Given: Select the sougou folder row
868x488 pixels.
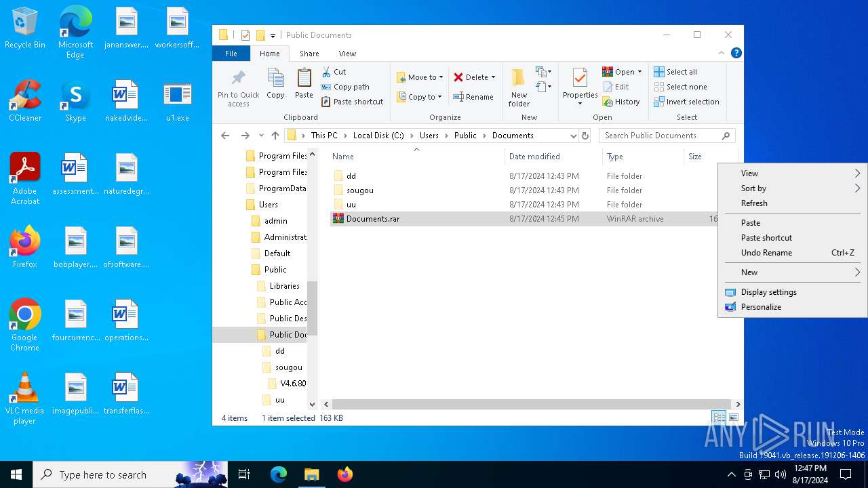Looking at the screenshot, I should pyautogui.click(x=524, y=190).
